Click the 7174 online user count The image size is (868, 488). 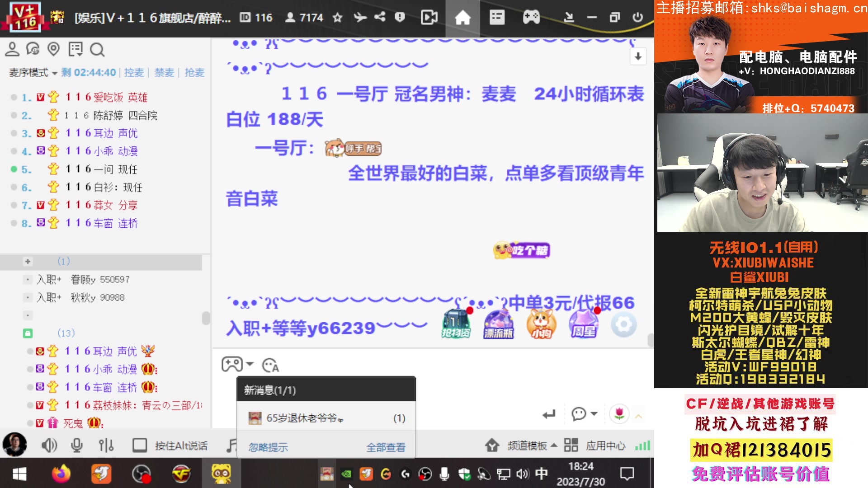pyautogui.click(x=304, y=18)
